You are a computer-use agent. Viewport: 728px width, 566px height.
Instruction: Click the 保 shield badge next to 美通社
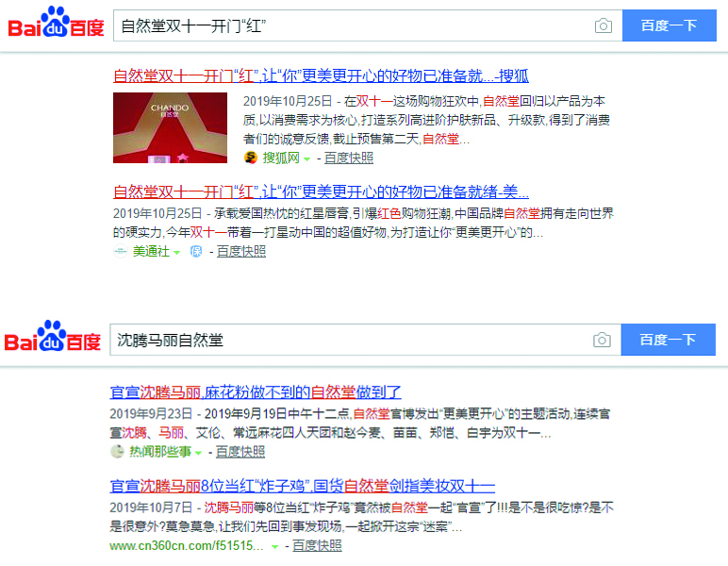[x=196, y=251]
